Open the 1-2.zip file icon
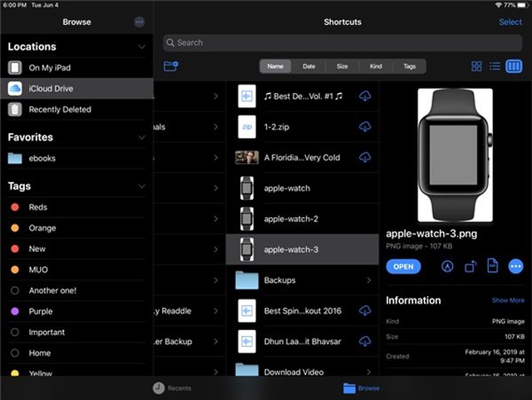The width and height of the screenshot is (532, 400). point(247,126)
